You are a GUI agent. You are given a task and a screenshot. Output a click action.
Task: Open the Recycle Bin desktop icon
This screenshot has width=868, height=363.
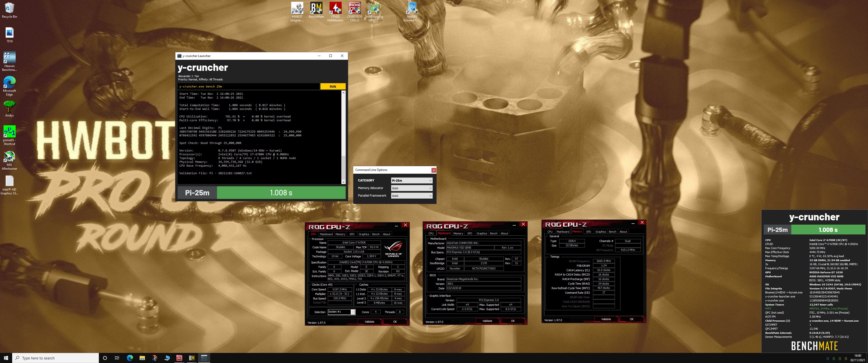[x=9, y=10]
